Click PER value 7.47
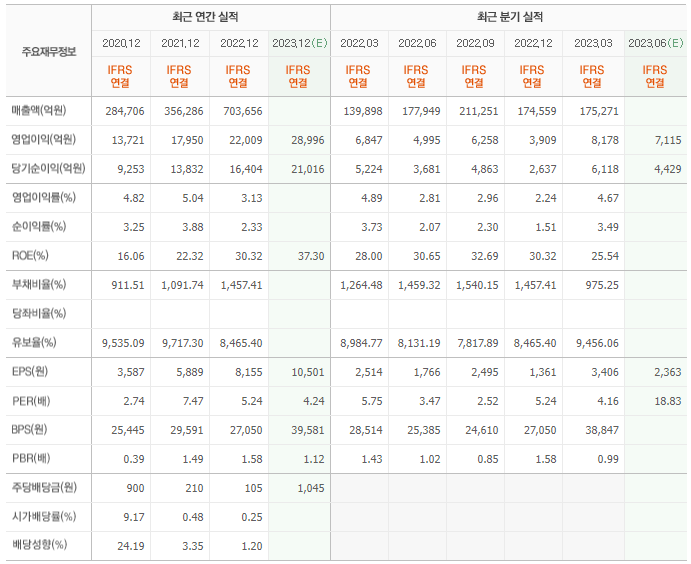Viewport: 691px width, 564px height. coord(193,402)
